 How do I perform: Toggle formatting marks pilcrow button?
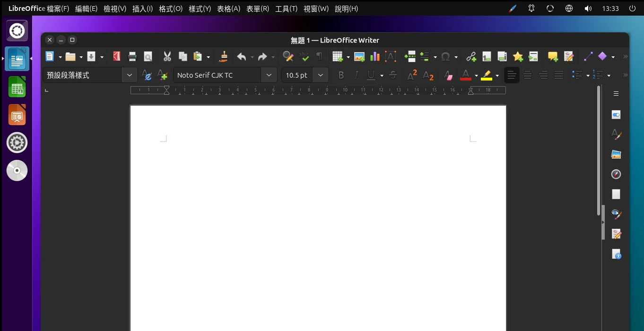point(319,57)
